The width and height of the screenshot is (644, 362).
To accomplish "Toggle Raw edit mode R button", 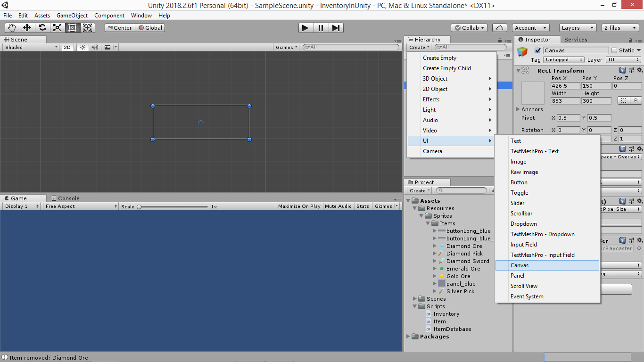I will (x=636, y=100).
